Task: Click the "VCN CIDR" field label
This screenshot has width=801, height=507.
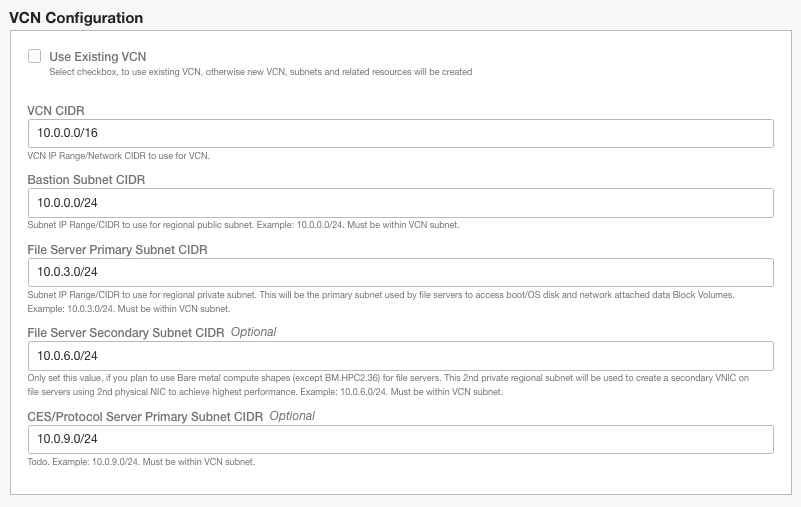Action: coord(61,111)
